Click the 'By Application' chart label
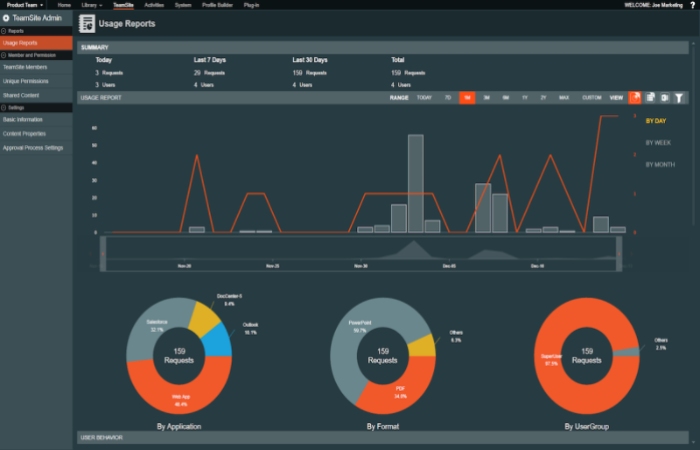700x450 pixels. click(179, 426)
